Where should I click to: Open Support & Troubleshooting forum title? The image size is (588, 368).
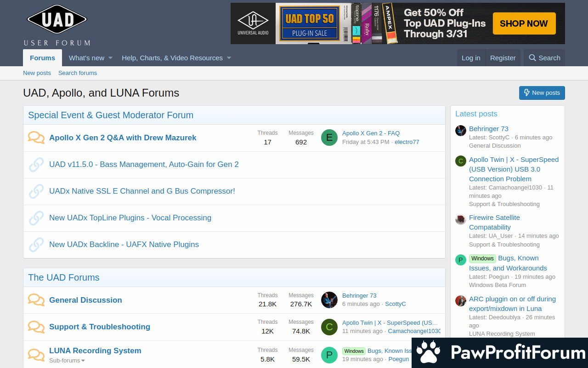100,327
